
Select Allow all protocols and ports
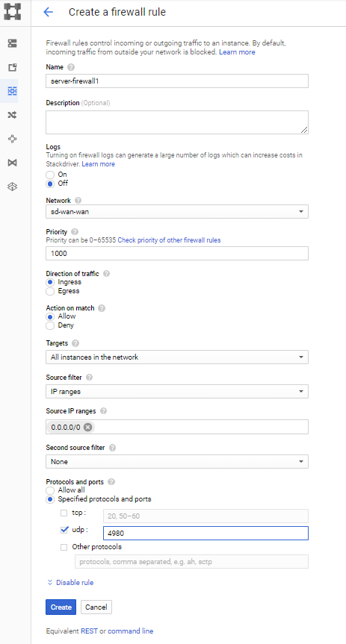click(x=50, y=490)
